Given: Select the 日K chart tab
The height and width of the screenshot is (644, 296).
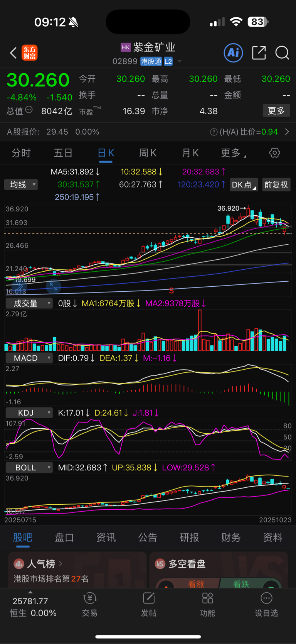Looking at the screenshot, I should [x=106, y=153].
